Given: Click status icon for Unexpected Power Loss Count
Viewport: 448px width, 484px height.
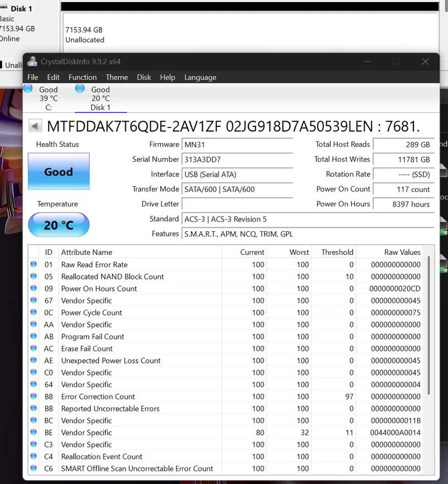Looking at the screenshot, I should coord(34,360).
